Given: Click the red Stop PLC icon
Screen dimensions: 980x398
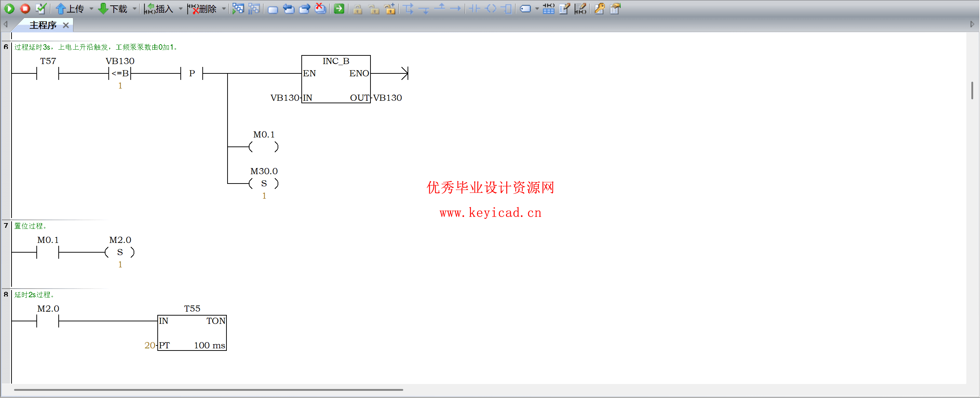Looking at the screenshot, I should pyautogui.click(x=25, y=8).
